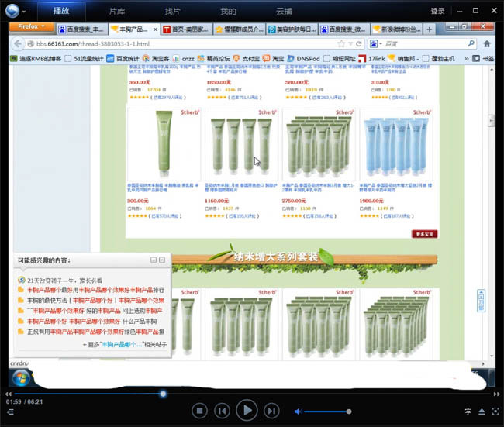Open a new tab with plus button
Image resolution: width=504 pixels, height=427 pixels.
pos(429,29)
